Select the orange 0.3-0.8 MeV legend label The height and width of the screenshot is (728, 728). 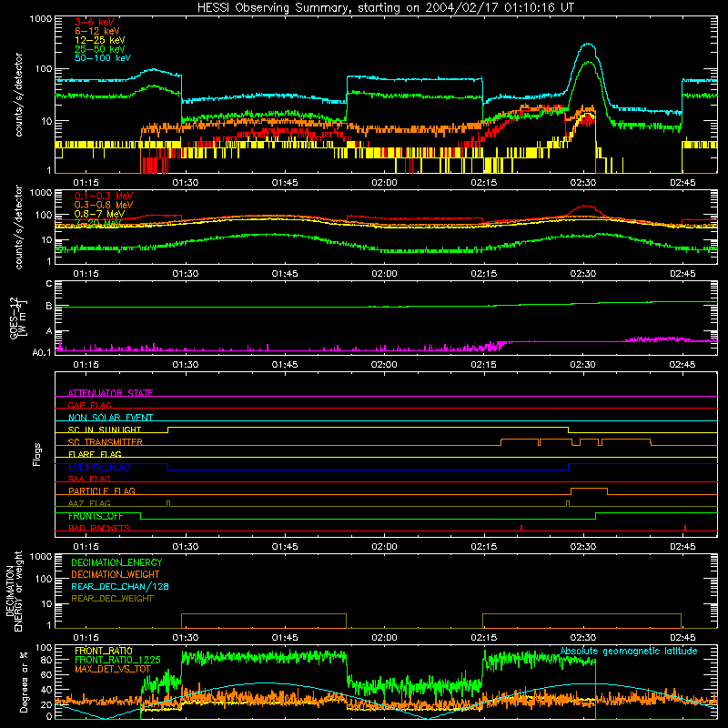coord(104,205)
